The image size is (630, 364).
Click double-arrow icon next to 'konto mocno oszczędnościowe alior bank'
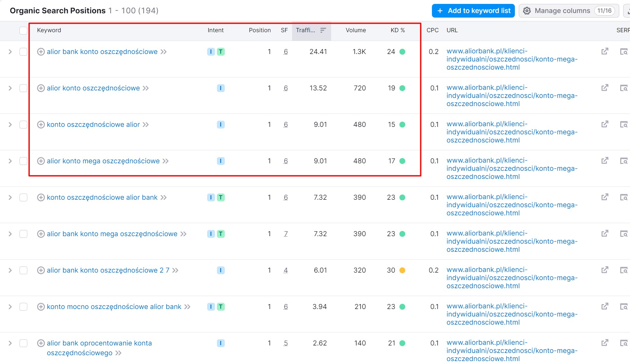pos(187,307)
